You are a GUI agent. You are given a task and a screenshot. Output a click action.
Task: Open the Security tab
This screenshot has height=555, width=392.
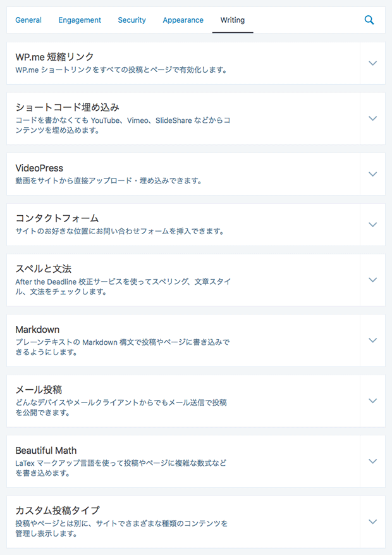tap(132, 20)
